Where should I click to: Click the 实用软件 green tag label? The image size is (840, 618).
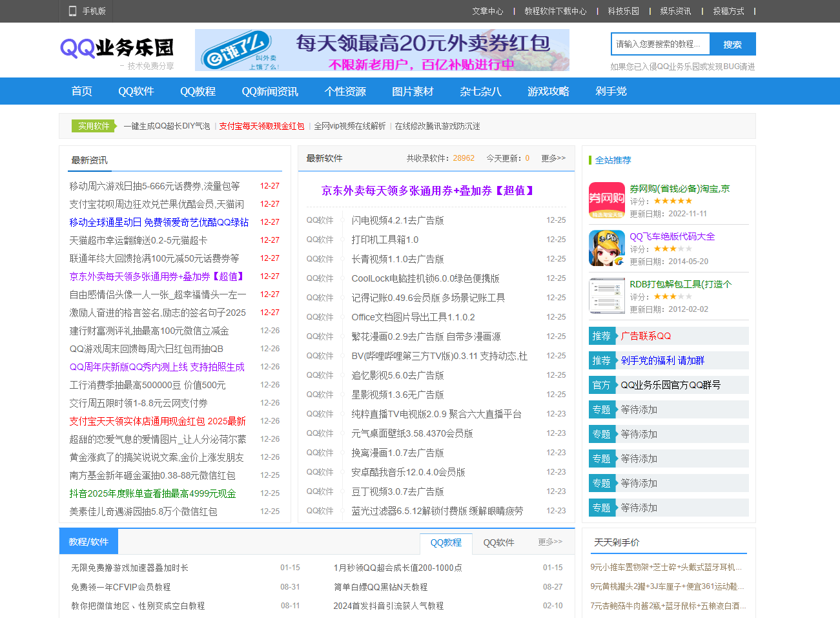tap(94, 126)
